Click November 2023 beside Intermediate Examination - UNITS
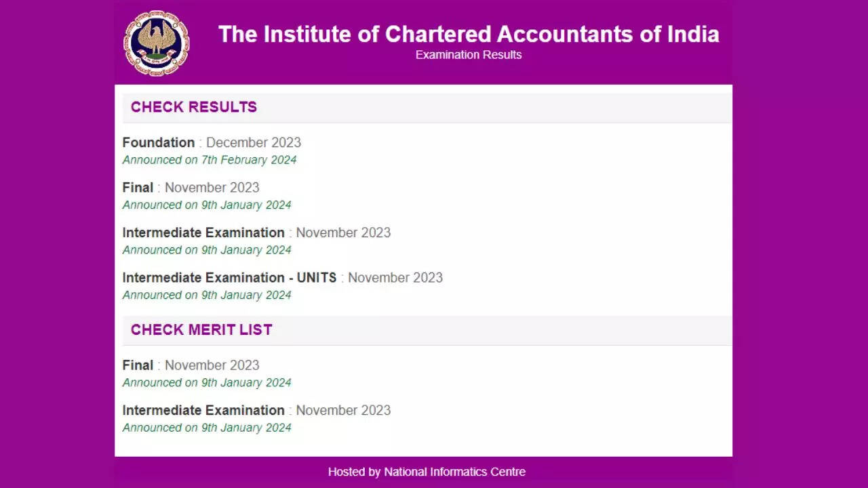Image resolution: width=868 pixels, height=488 pixels. (x=395, y=277)
